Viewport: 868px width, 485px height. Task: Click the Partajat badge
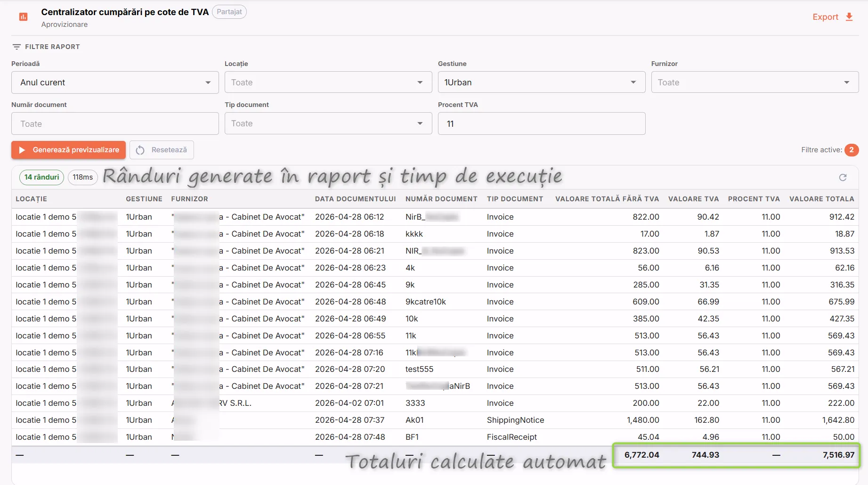pos(229,12)
